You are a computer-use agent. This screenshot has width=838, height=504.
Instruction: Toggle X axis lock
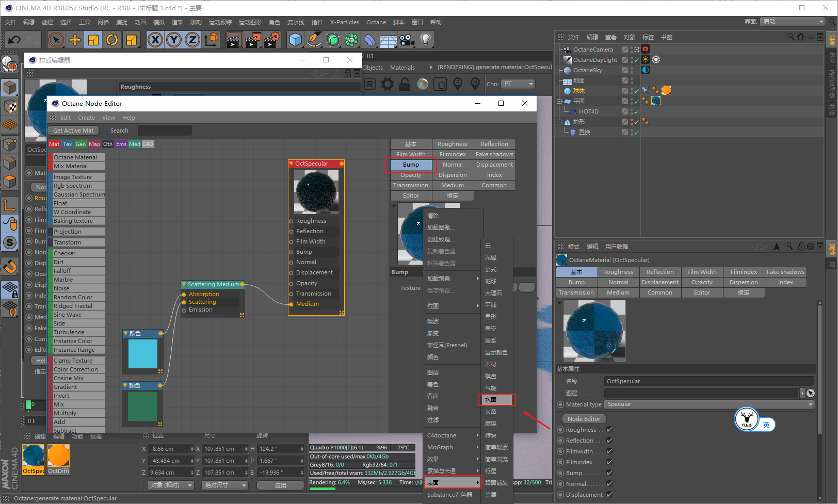click(x=155, y=40)
